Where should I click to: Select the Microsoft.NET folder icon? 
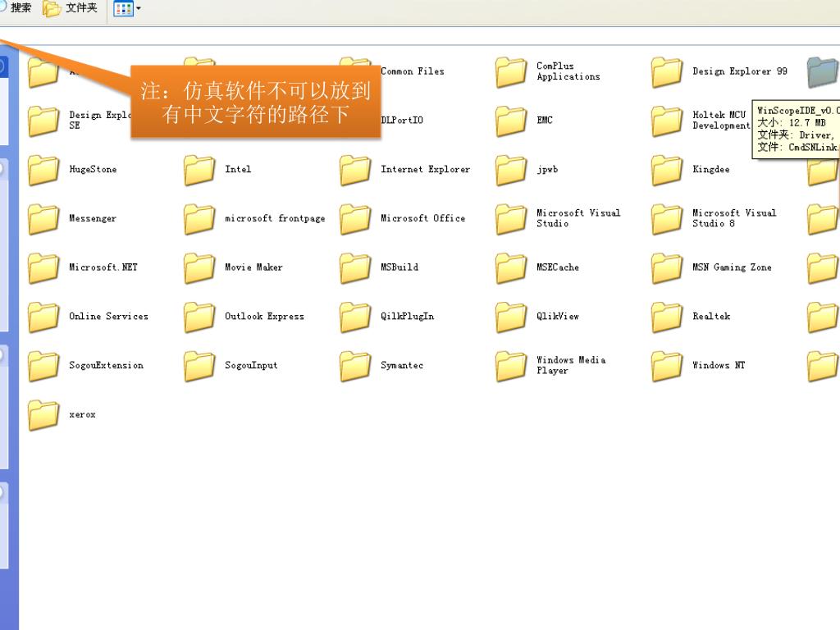43,268
